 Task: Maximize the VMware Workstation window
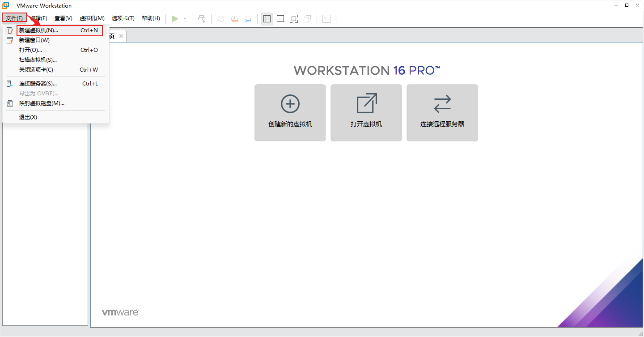pyautogui.click(x=627, y=5)
